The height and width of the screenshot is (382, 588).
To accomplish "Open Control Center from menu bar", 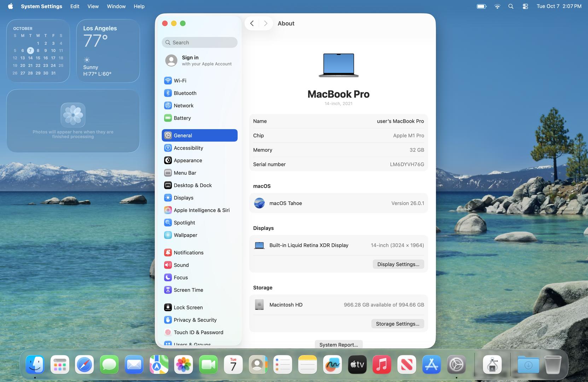I will 525,6.
